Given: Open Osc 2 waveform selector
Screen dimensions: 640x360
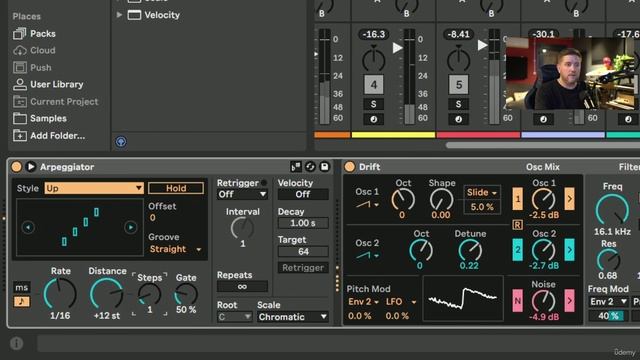Looking at the screenshot, I should 367,256.
